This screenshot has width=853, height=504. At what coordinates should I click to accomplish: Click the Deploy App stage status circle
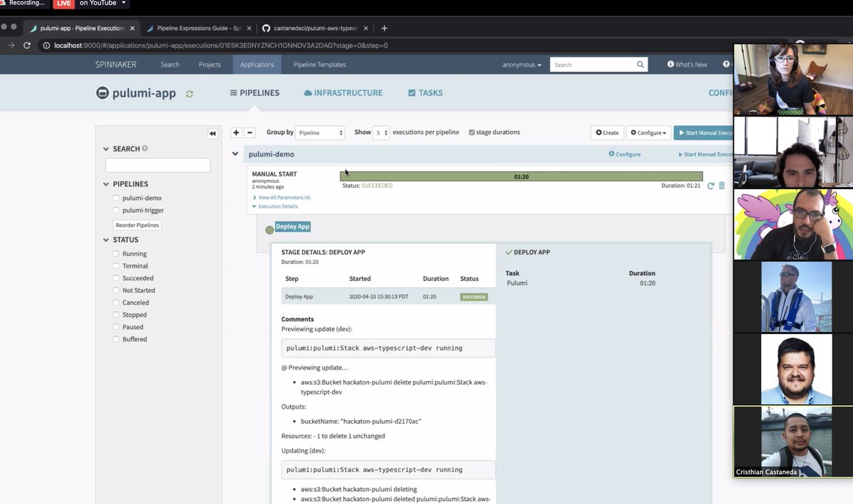[x=269, y=230]
